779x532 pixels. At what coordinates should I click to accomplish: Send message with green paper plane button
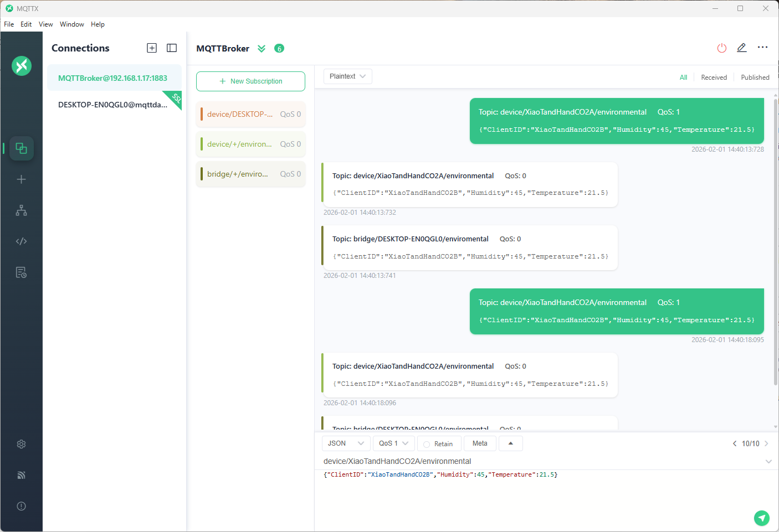tap(761, 518)
